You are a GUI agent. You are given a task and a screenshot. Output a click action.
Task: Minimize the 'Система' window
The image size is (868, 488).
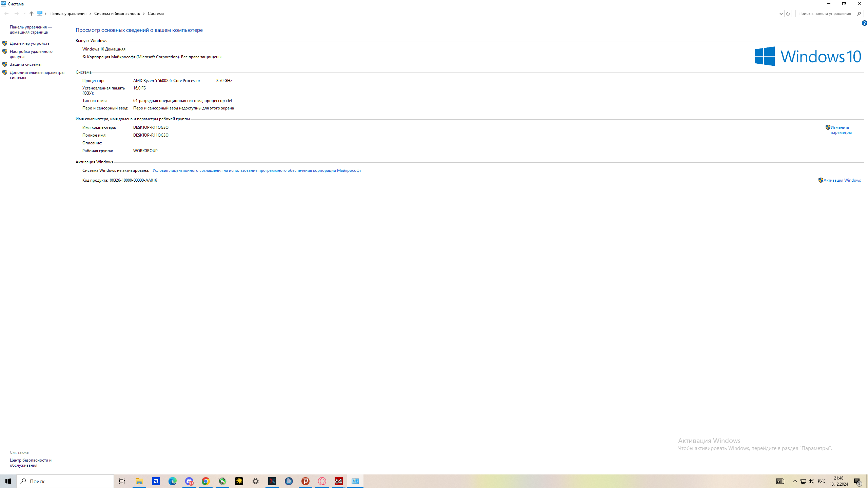pyautogui.click(x=829, y=4)
